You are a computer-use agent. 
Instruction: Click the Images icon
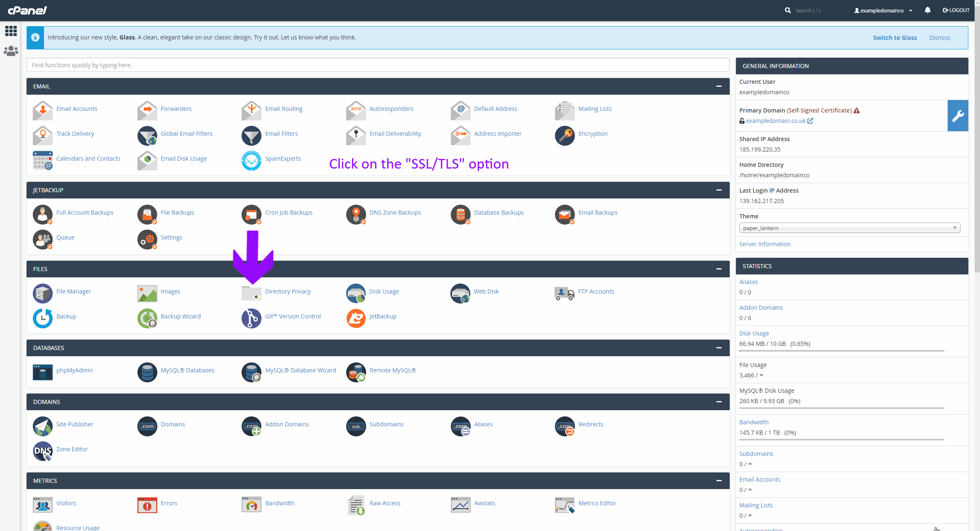(x=147, y=293)
